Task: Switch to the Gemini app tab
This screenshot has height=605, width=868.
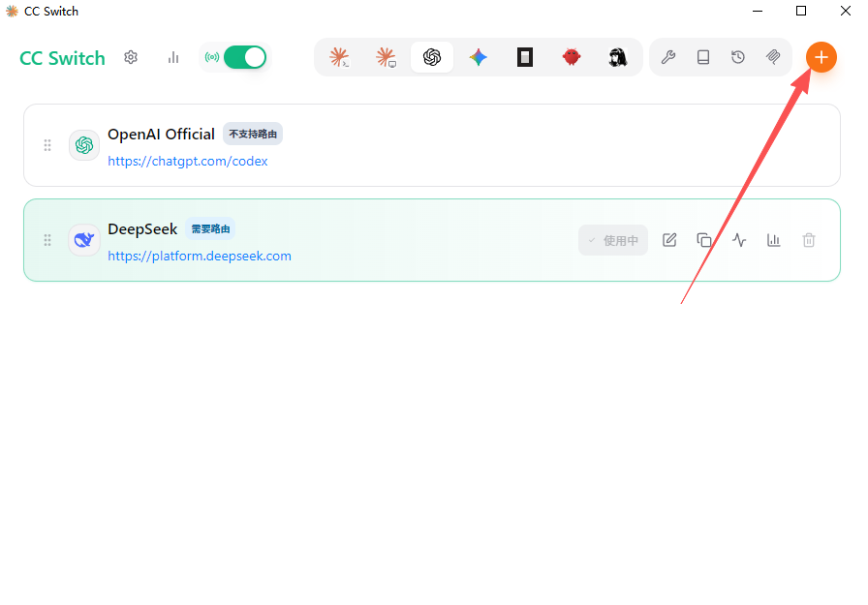Action: tap(479, 57)
